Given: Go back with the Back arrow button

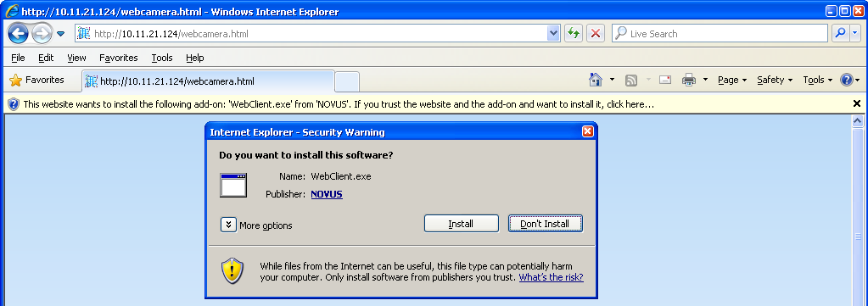Looking at the screenshot, I should (19, 34).
